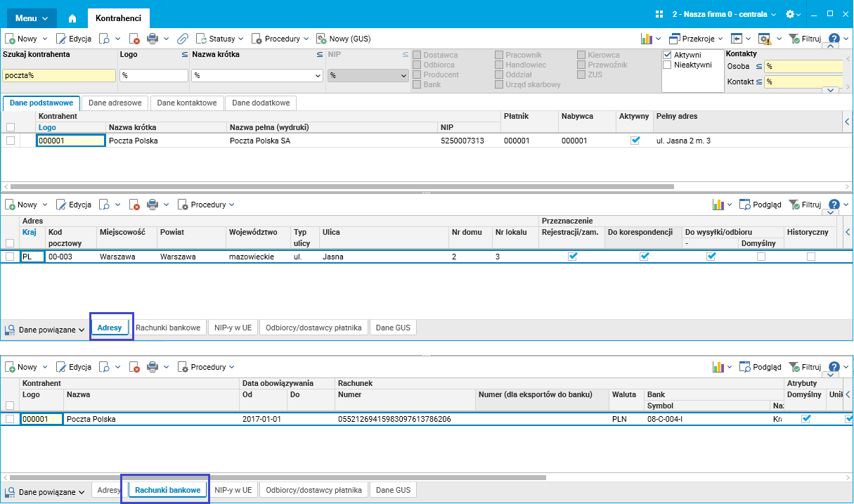
Task: Click the Edycja icon in the addresses panel toolbar
Action: point(61,205)
